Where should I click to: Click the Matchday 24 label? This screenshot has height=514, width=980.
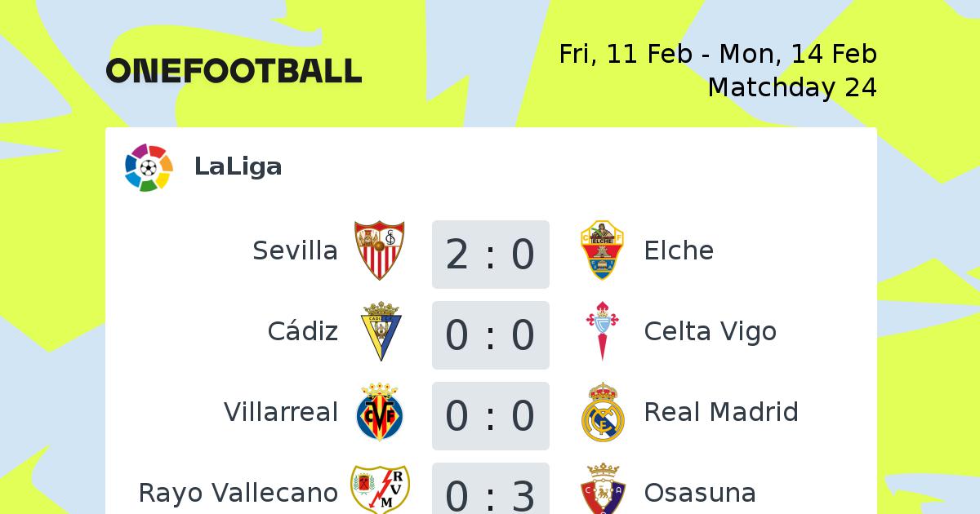pos(792,86)
